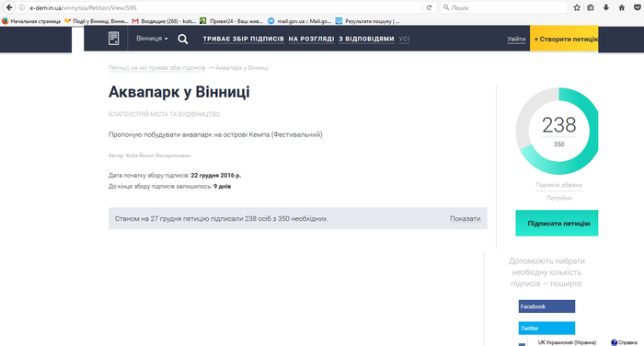Go to the browser home page icon
The width and height of the screenshot is (644, 346).
point(621,7)
